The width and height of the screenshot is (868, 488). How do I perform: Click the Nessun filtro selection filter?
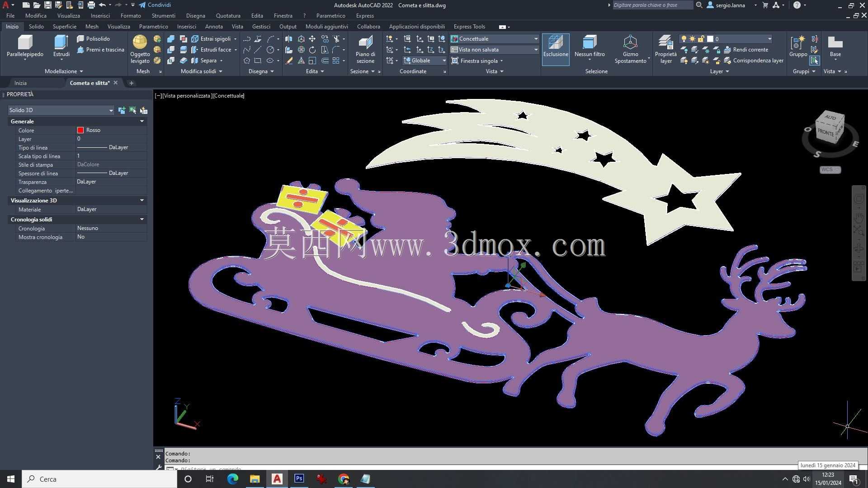[x=590, y=47]
